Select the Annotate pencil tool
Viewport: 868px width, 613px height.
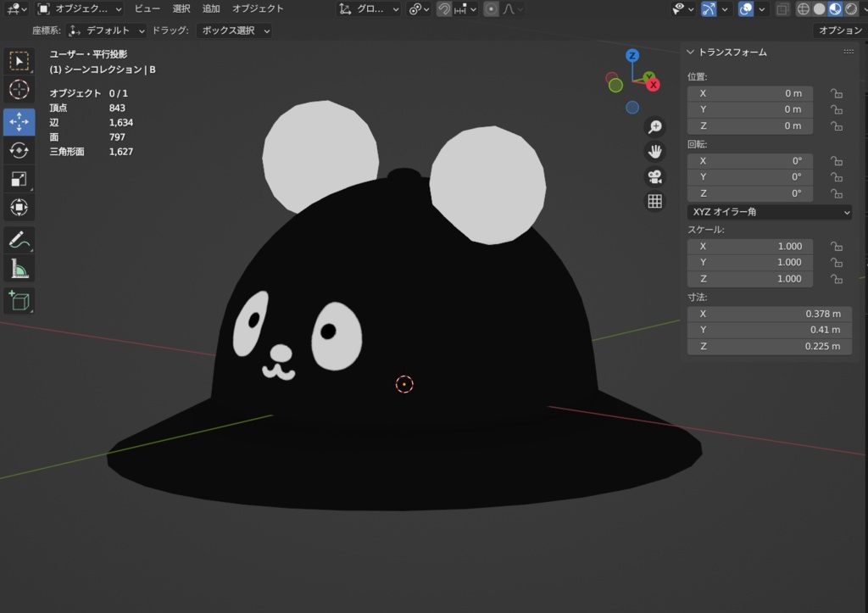pyautogui.click(x=19, y=241)
